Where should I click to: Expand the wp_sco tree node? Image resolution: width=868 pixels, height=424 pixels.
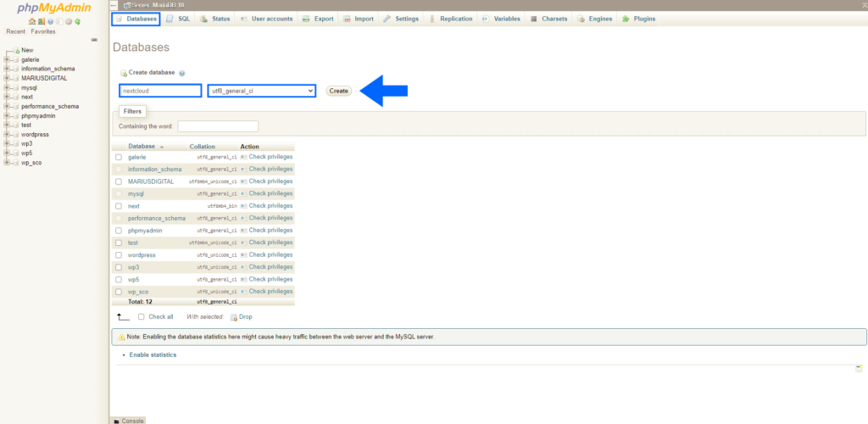pyautogui.click(x=7, y=162)
